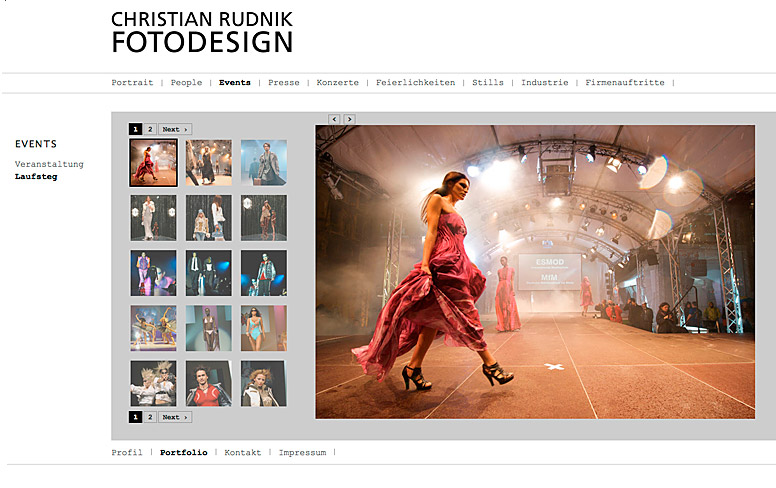Screen dimensions: 776x488
Task: Go to page 2 in top pagination
Action: pyautogui.click(x=150, y=129)
